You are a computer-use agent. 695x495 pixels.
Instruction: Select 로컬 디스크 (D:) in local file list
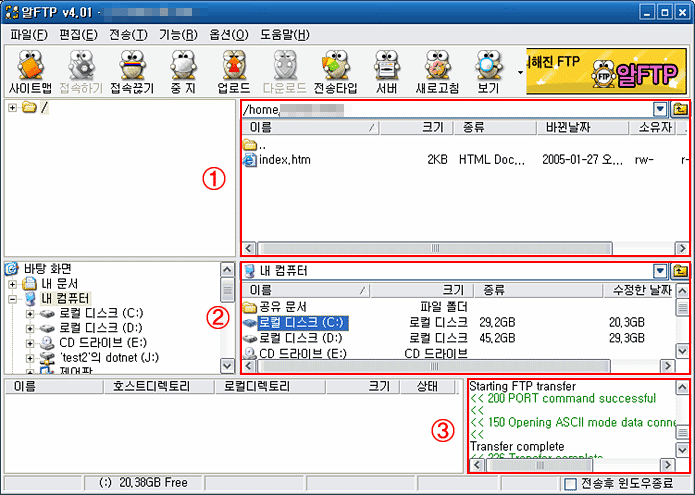coord(301,338)
